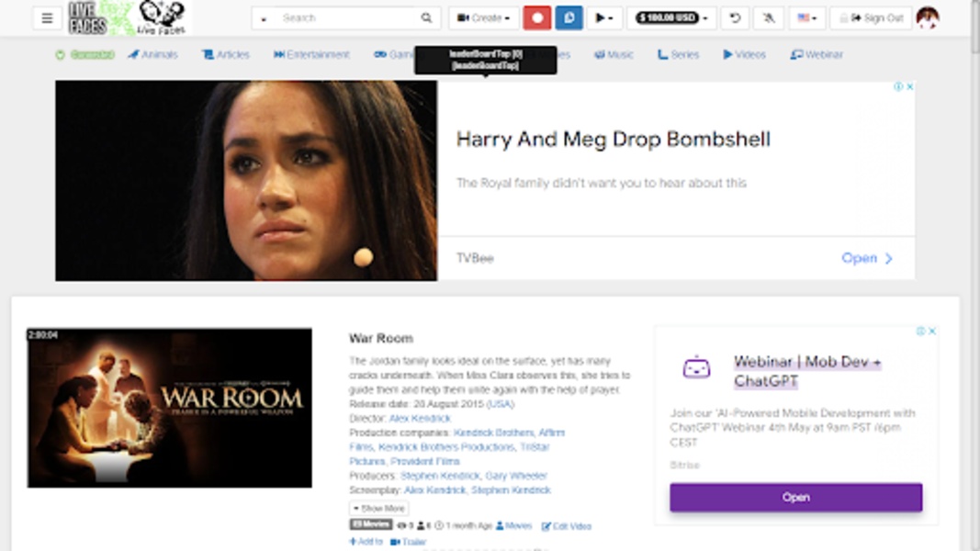Open the search filter dropdown arrow
The image size is (980, 551).
coord(264,18)
